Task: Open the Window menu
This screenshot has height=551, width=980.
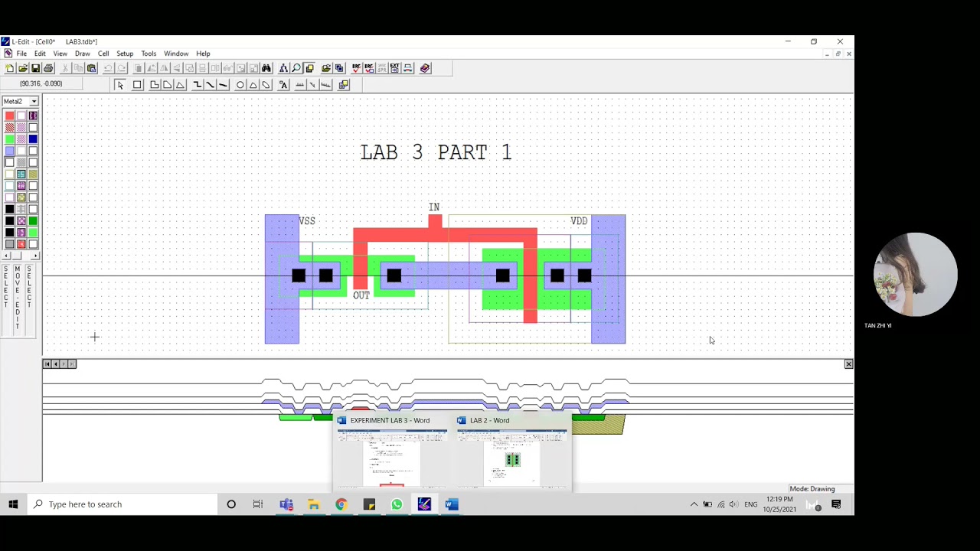Action: coord(176,54)
